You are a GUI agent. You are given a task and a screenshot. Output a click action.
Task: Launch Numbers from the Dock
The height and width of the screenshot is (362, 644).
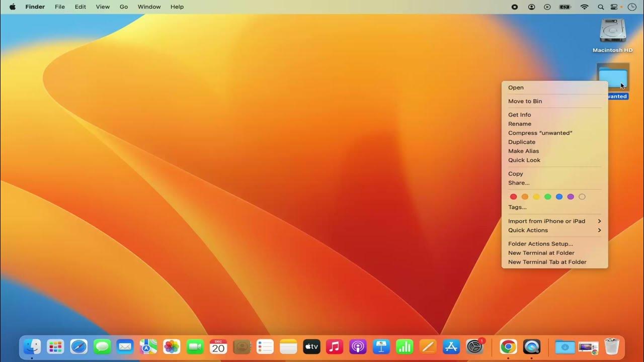coord(405,346)
